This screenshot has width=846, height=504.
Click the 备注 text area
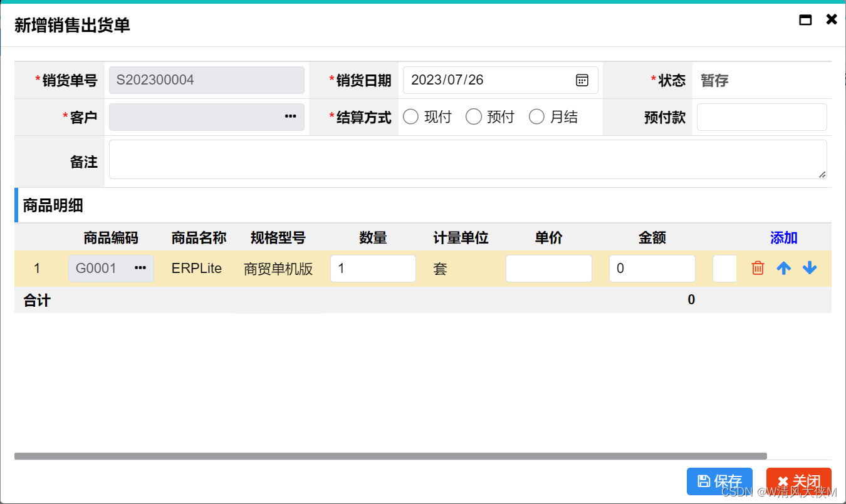pyautogui.click(x=468, y=159)
